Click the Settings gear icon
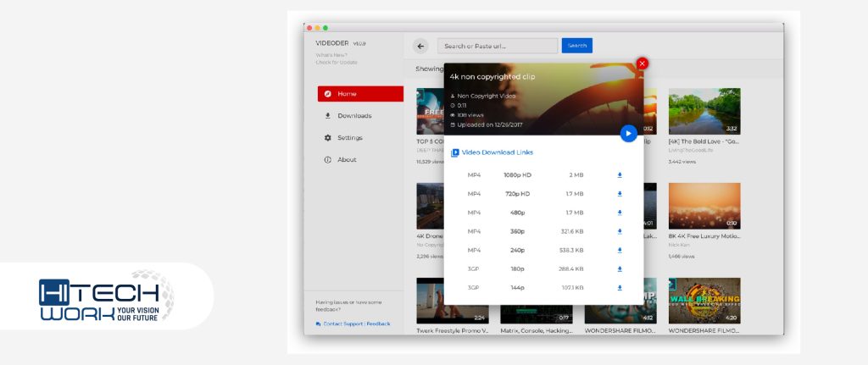Image resolution: width=868 pixels, height=365 pixels. [x=328, y=138]
